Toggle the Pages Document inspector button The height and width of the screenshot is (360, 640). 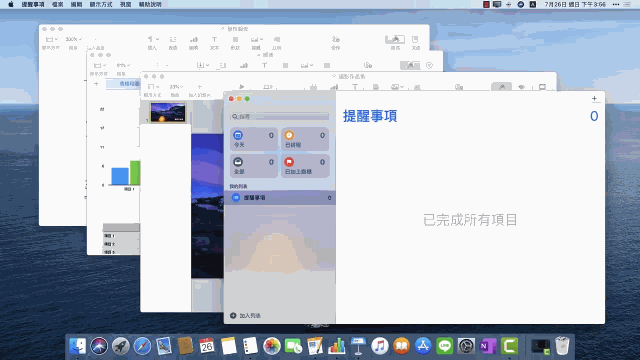415,39
